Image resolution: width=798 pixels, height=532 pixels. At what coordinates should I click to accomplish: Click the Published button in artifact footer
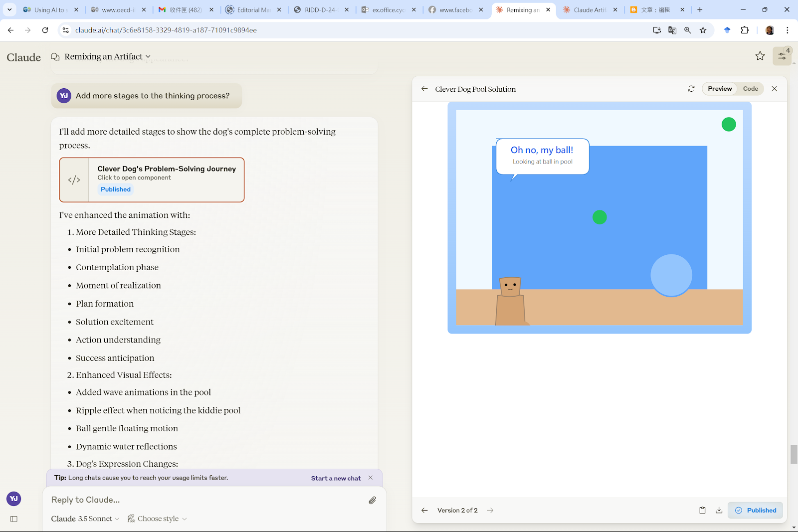click(755, 510)
